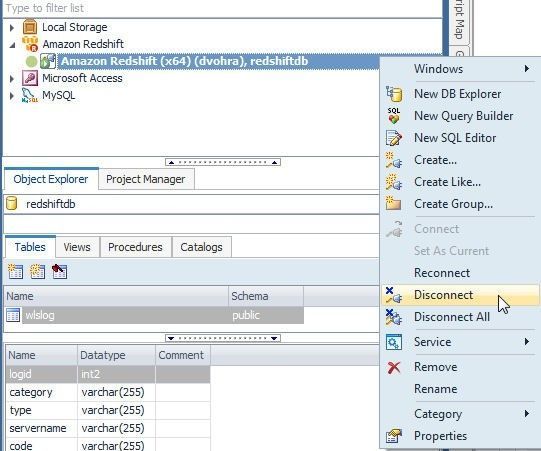Expand the MySQL tree node
541x451 pixels.
coord(12,96)
